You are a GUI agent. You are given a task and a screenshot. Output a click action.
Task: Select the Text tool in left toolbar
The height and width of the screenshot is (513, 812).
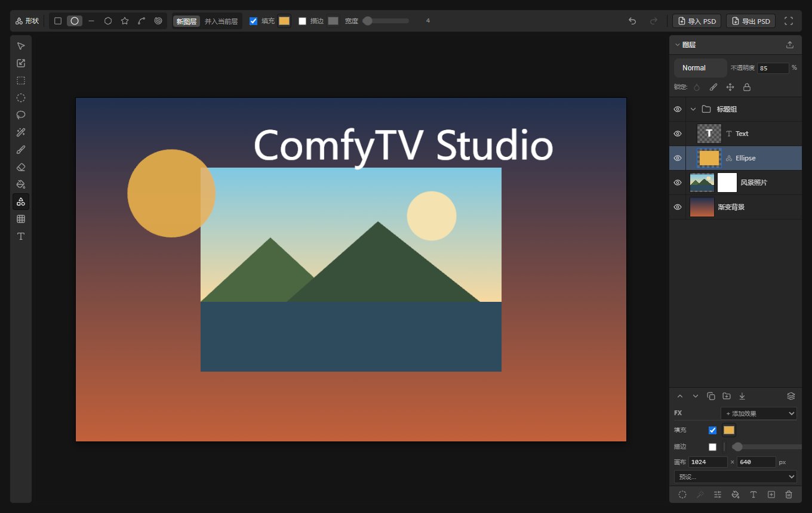tap(21, 236)
